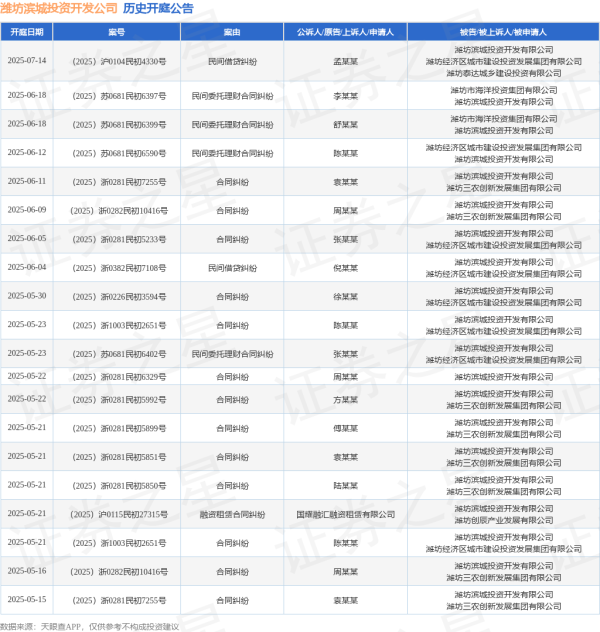The height and width of the screenshot is (632, 600).
Task: Click plaintiff 舒某某
Action: [x=345, y=125]
